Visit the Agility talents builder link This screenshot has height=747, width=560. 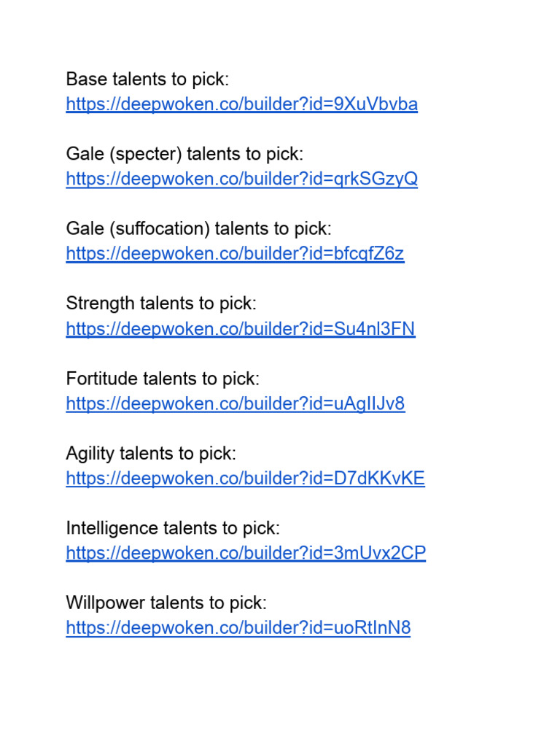tap(245, 479)
